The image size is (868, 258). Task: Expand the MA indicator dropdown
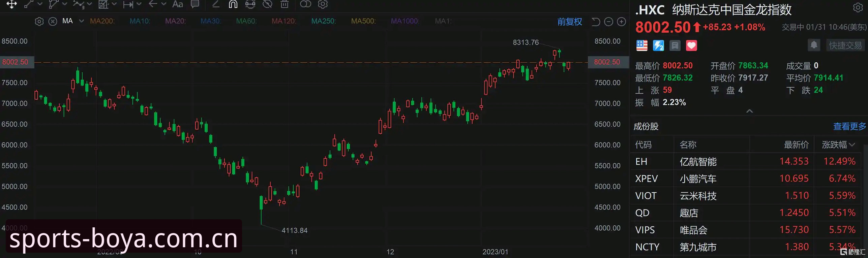click(x=81, y=21)
